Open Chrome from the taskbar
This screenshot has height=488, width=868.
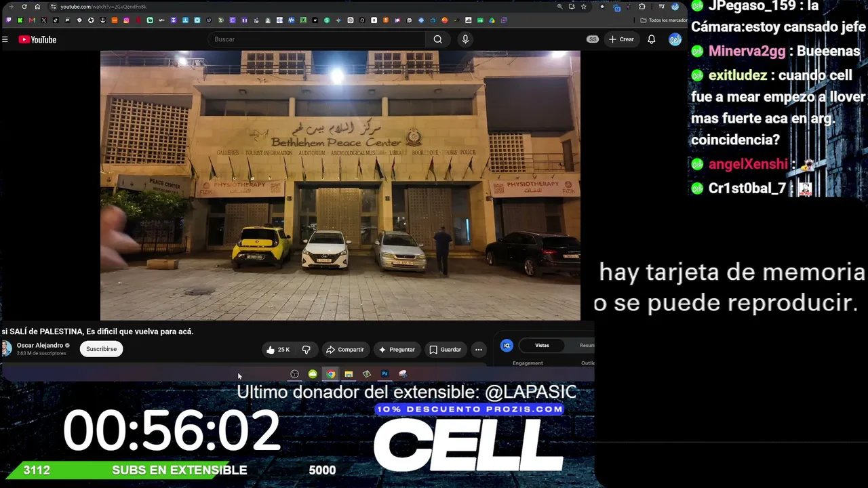click(330, 374)
